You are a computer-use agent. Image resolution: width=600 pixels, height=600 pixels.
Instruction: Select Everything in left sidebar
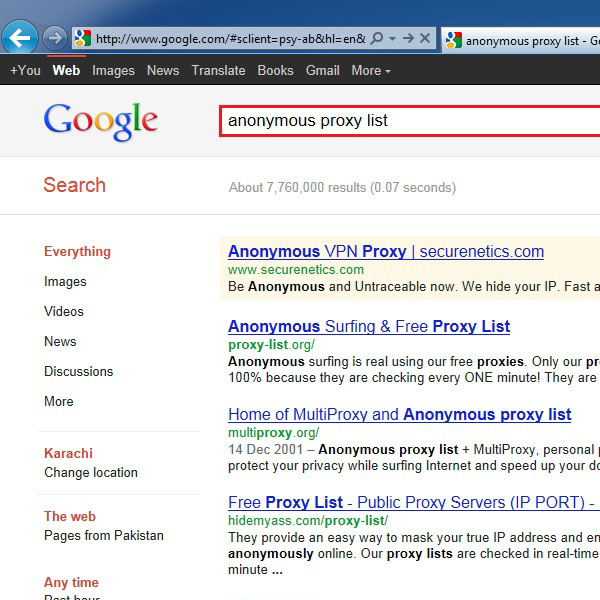pos(77,251)
